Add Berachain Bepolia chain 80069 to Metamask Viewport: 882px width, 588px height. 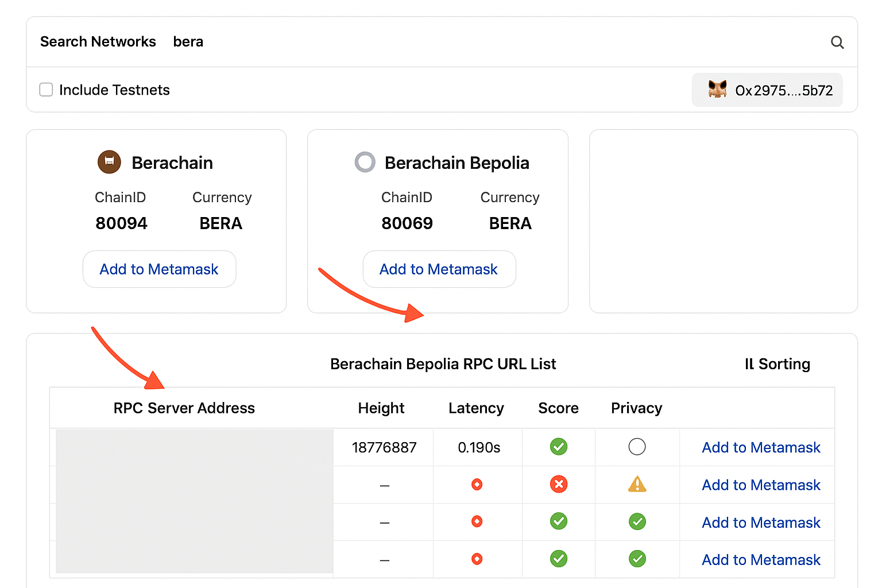(x=439, y=269)
